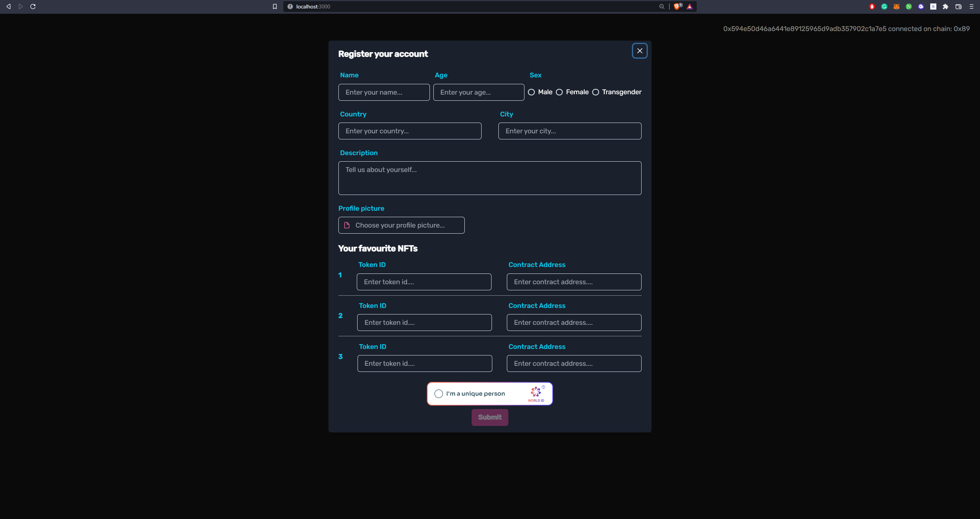Viewport: 980px width, 519px height.
Task: Open the red stop-hand ad blocker extension
Action: click(x=872, y=7)
